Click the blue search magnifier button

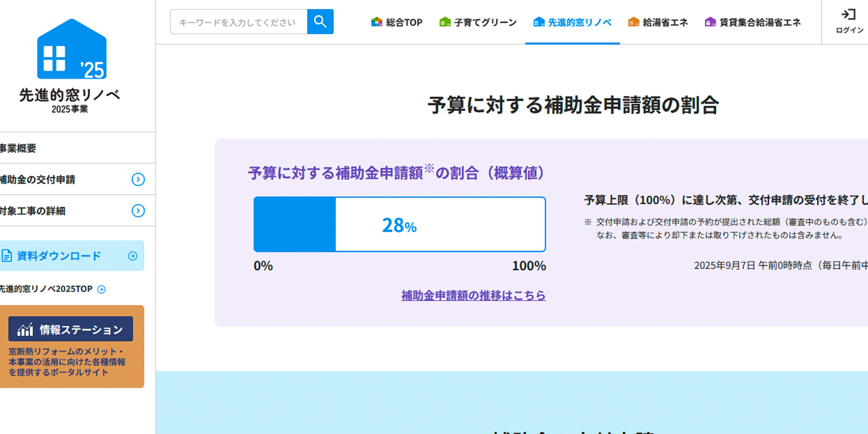(320, 22)
